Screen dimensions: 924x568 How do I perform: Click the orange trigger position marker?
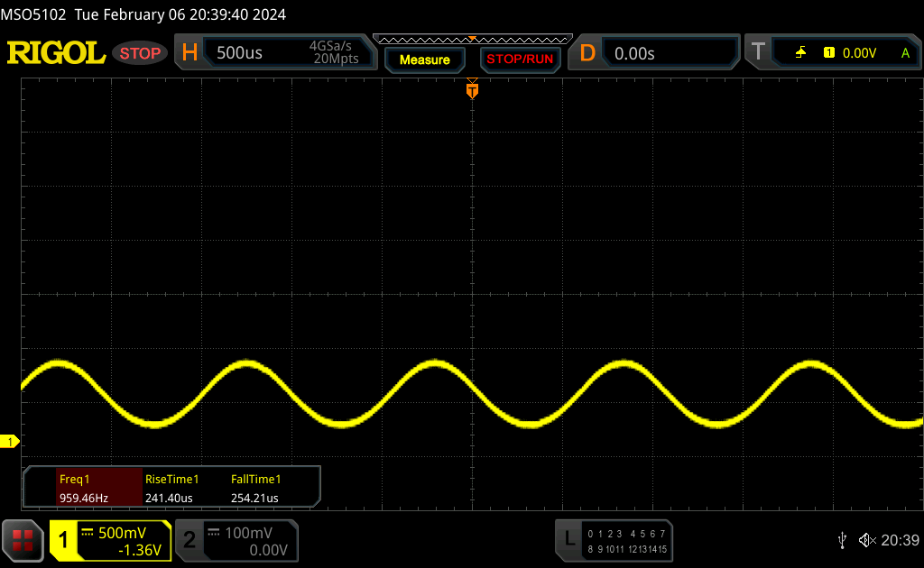coord(471,90)
